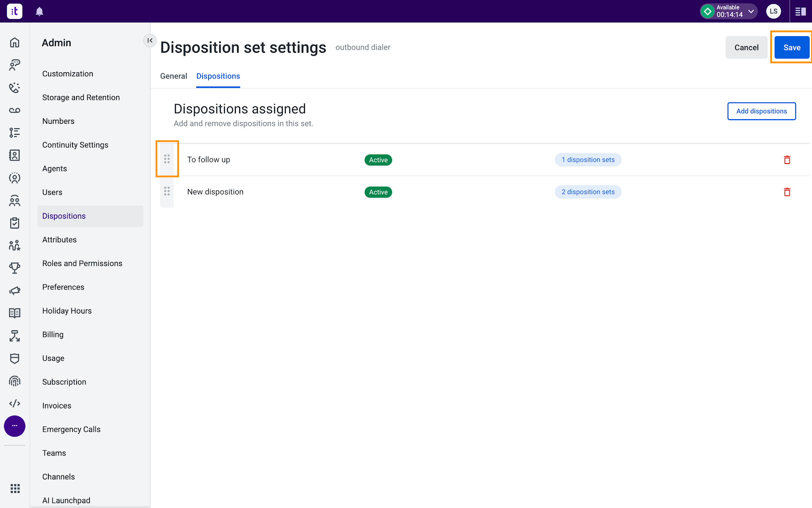Open the AI agent head icon

click(x=15, y=65)
